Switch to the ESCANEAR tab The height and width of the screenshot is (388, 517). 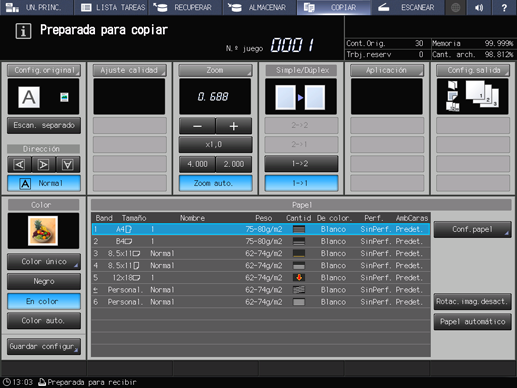pyautogui.click(x=408, y=7)
